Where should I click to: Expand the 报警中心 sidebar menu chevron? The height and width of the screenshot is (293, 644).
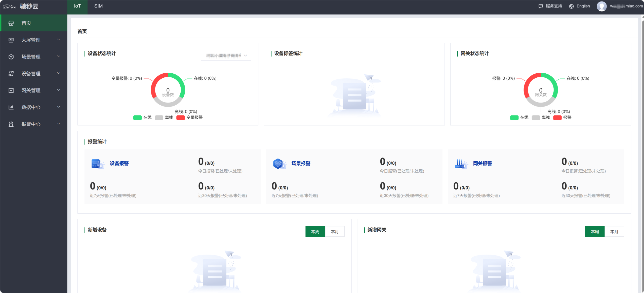[x=59, y=124]
